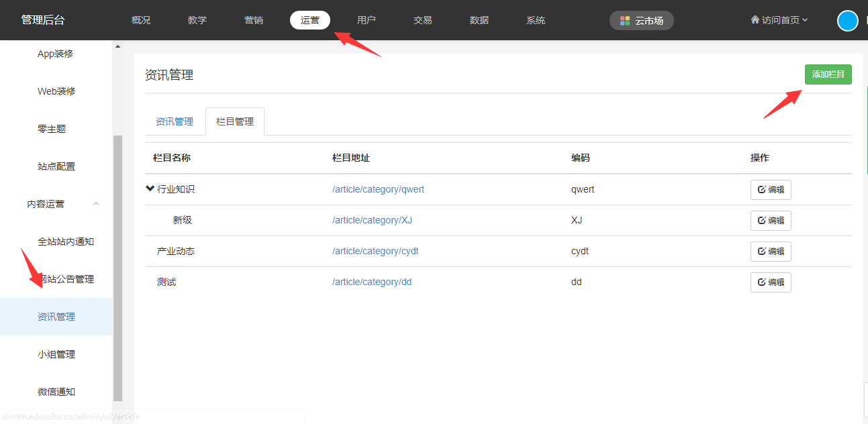
Task: Click the edit button for 新级 row
Action: (x=771, y=221)
